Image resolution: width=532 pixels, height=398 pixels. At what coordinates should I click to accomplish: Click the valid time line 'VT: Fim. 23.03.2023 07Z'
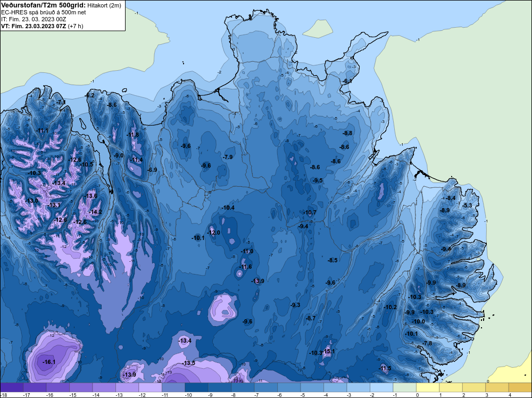tap(34, 26)
